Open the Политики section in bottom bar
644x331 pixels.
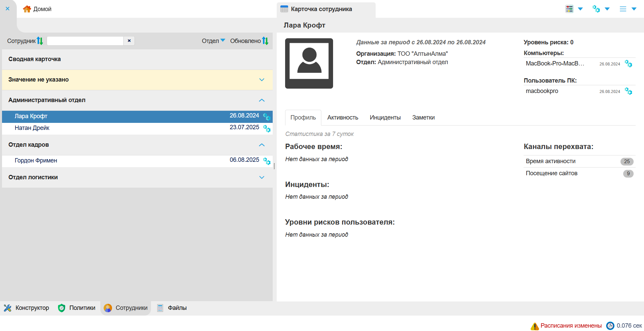click(x=77, y=308)
